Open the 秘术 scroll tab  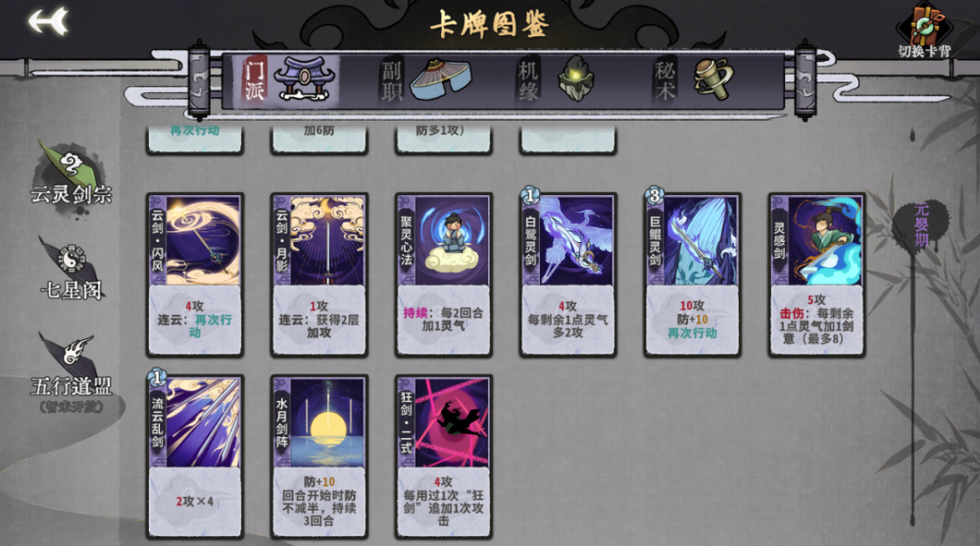(x=693, y=80)
